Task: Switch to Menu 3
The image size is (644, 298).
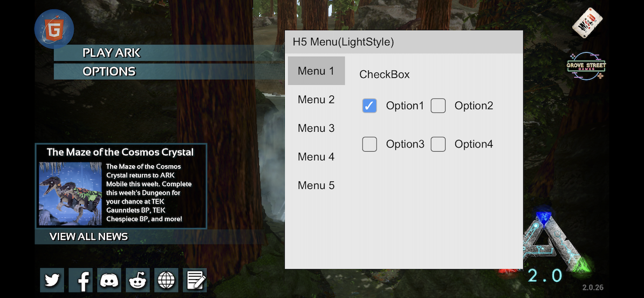Action: tap(316, 128)
